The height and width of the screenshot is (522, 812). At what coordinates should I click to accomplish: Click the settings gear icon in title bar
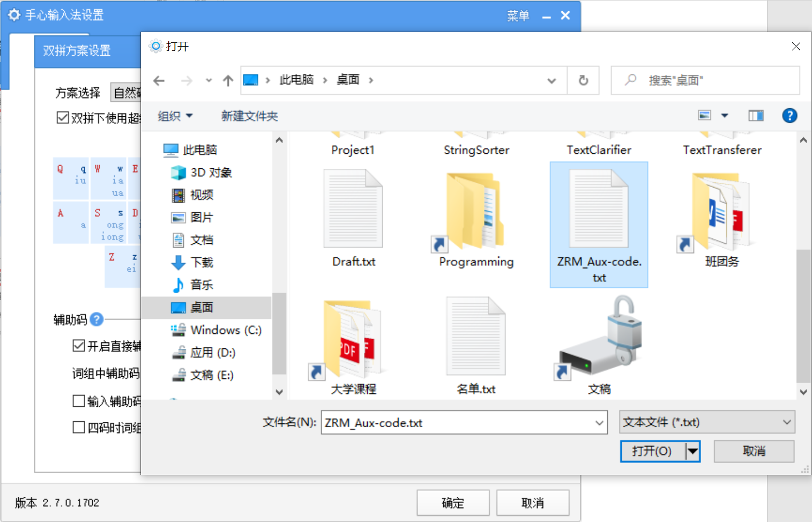(14, 15)
